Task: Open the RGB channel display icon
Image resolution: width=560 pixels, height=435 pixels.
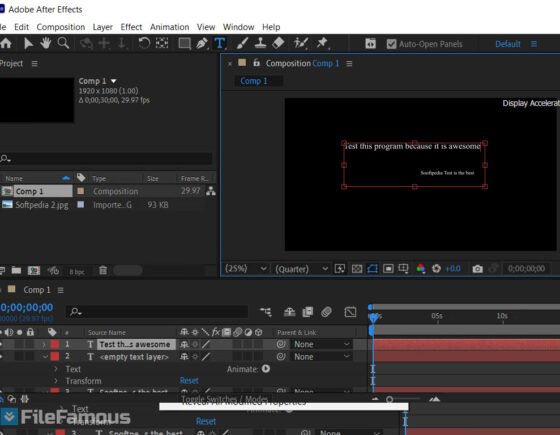Action: tap(421, 269)
